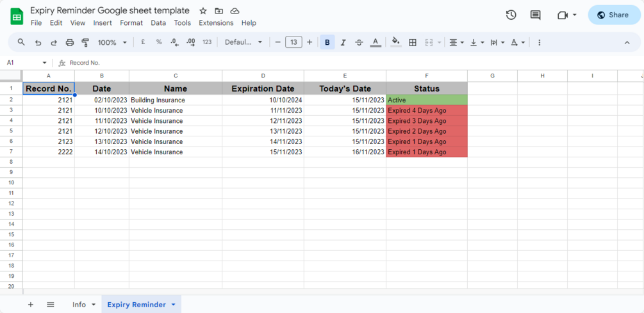The width and height of the screenshot is (644, 313).
Task: Open video call options arrow
Action: click(575, 15)
